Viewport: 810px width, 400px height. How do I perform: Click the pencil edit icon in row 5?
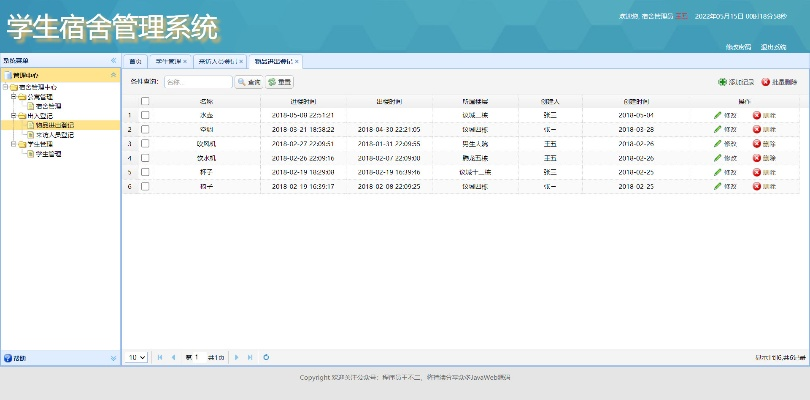[718, 172]
